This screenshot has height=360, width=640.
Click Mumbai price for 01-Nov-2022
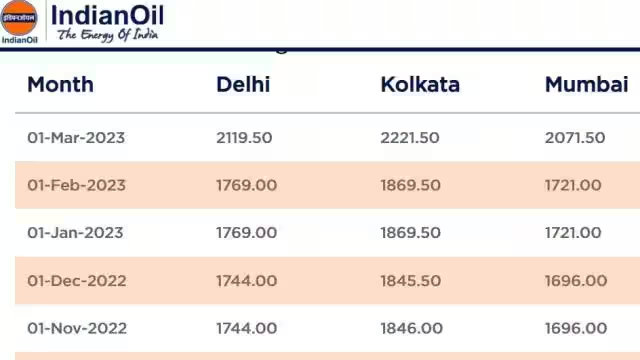point(576,328)
